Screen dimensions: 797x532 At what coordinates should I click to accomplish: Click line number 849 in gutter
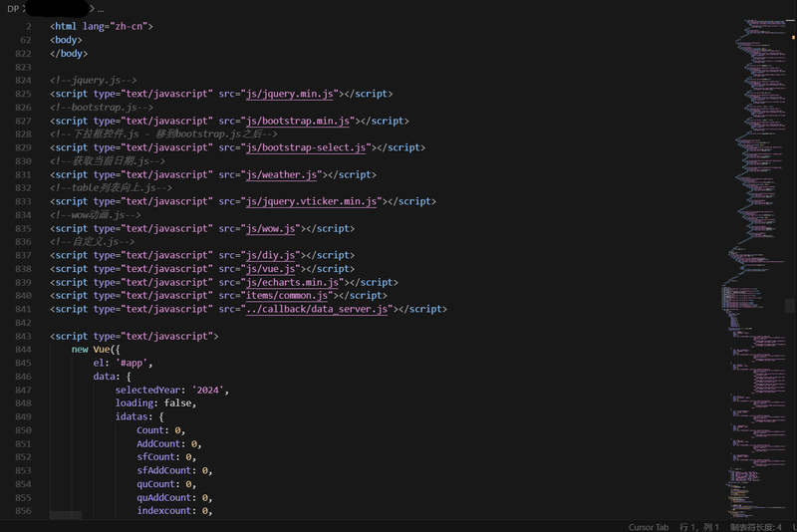23,416
